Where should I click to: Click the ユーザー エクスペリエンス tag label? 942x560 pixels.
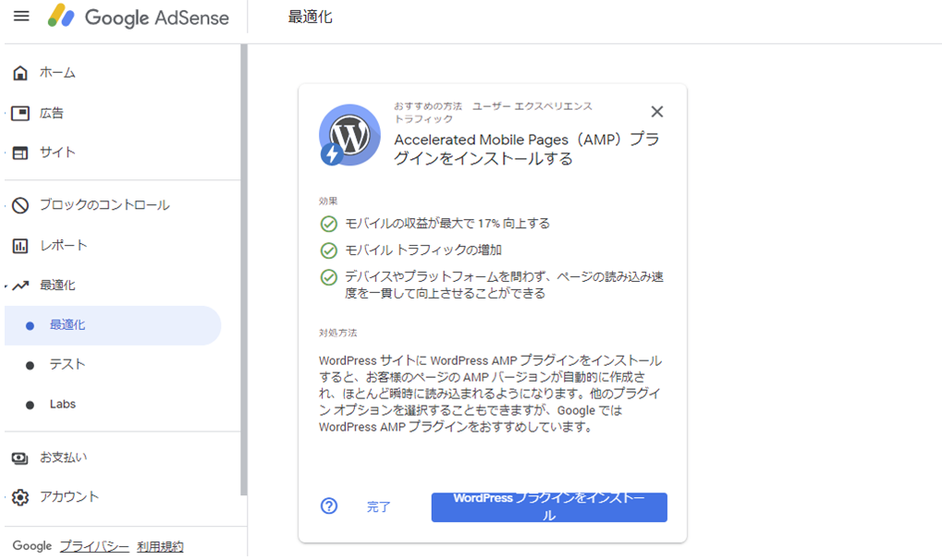532,106
